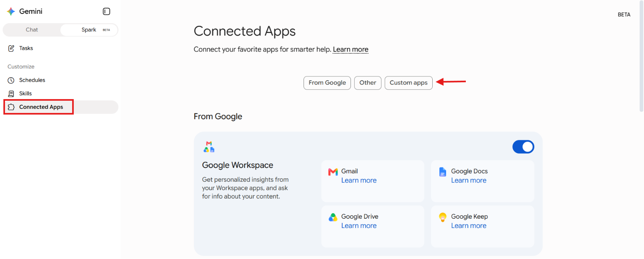Image resolution: width=644 pixels, height=259 pixels.
Task: Click the Connected Apps puzzle icon
Action: [11, 107]
